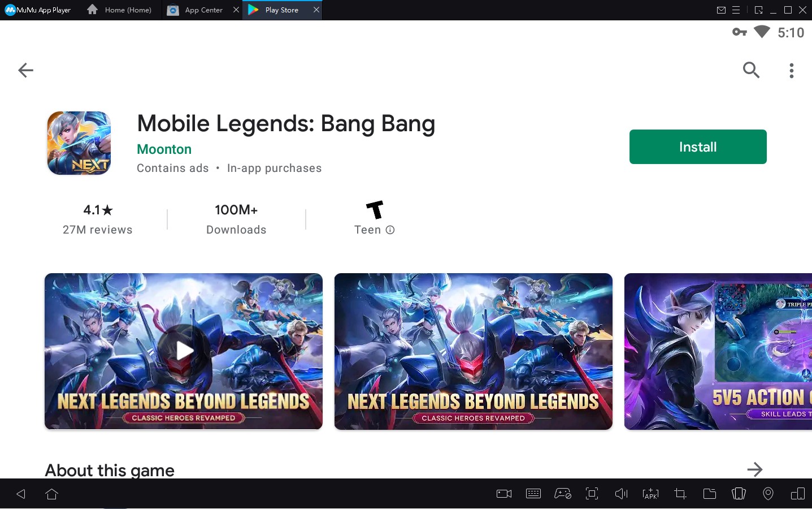The height and width of the screenshot is (509, 812).
Task: Click the VPN key status icon
Action: [x=739, y=32]
